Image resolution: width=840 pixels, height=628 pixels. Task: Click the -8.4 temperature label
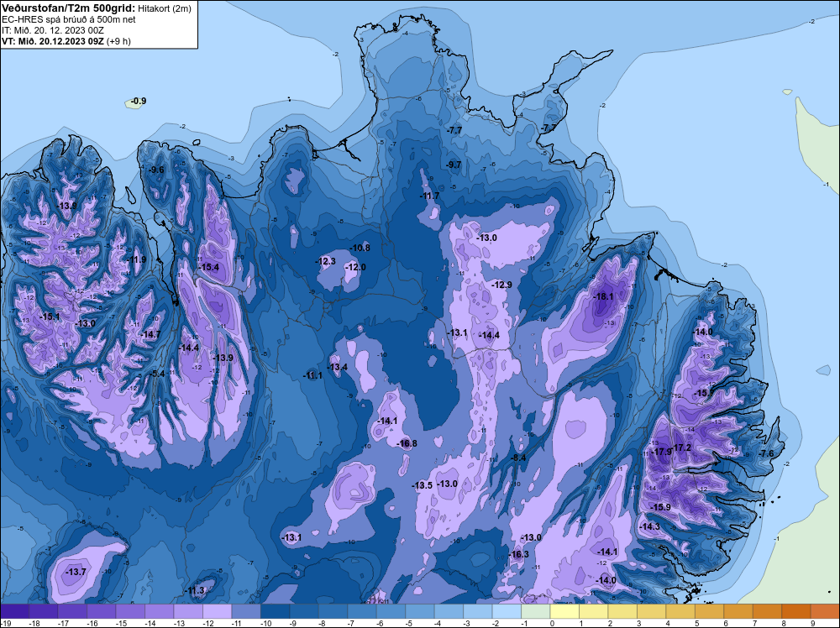(x=518, y=458)
